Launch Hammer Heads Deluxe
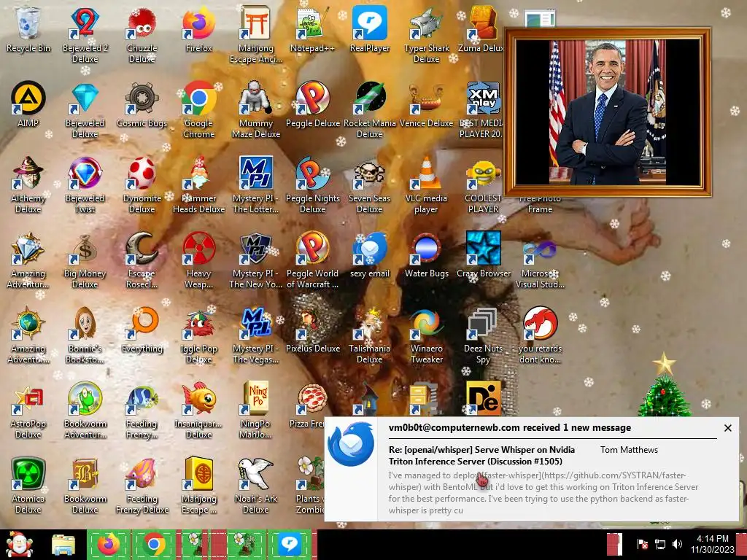747x560 pixels. tap(198, 184)
